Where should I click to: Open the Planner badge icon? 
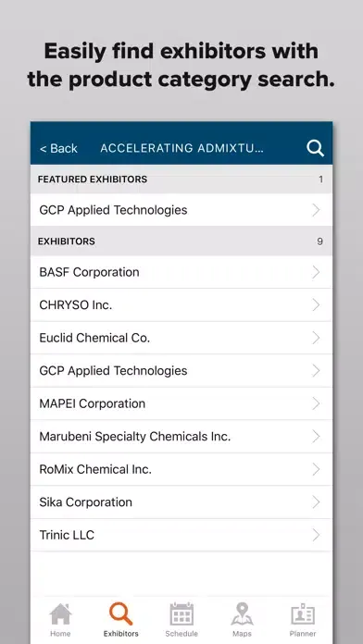(x=303, y=614)
